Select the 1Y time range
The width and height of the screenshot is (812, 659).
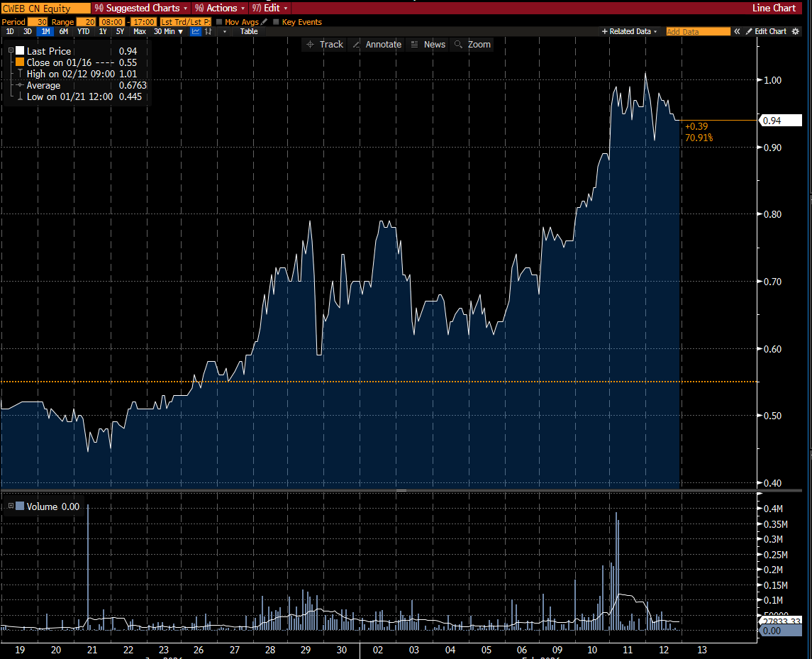point(103,32)
